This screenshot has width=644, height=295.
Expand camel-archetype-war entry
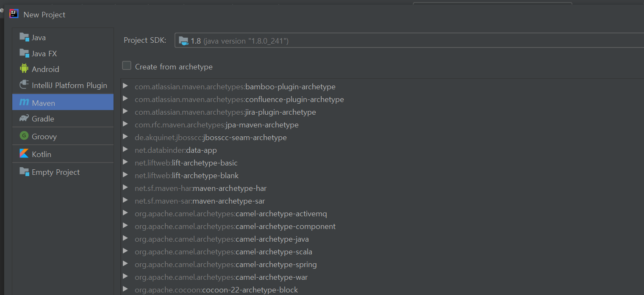(x=125, y=277)
